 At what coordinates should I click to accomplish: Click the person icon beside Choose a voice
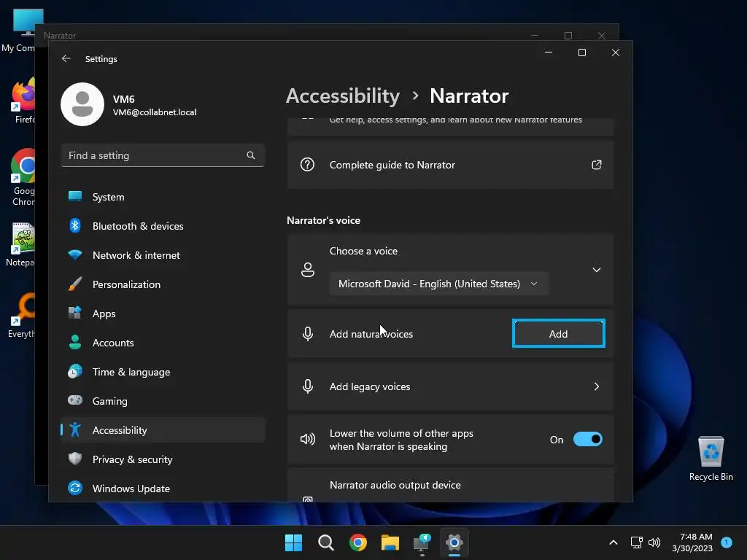coord(308,270)
